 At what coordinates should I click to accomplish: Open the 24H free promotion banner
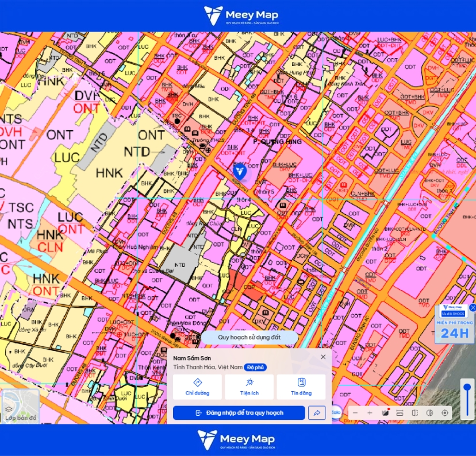pos(455,324)
